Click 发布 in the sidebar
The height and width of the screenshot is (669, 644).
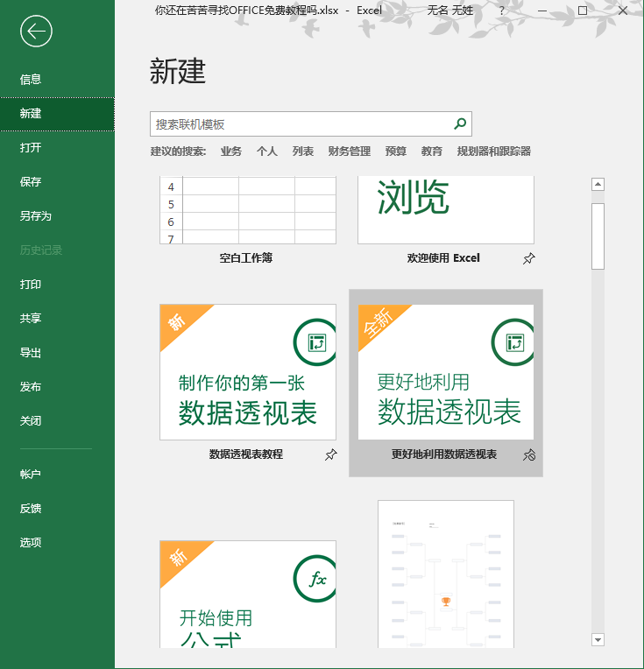[x=57, y=386]
